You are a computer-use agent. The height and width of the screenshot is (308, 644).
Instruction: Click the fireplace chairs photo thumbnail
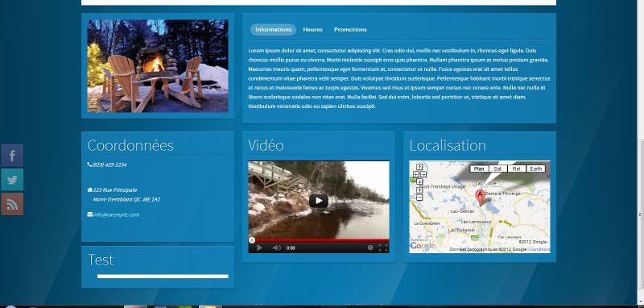click(158, 66)
